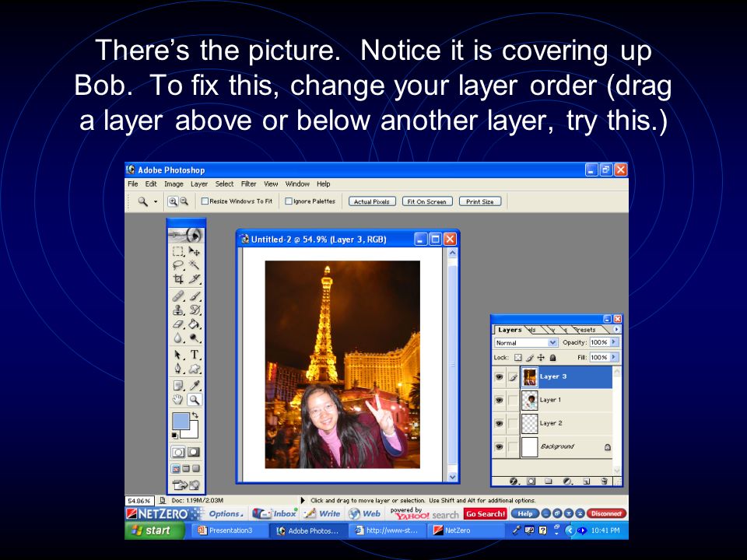Open the Image menu

coord(174,184)
